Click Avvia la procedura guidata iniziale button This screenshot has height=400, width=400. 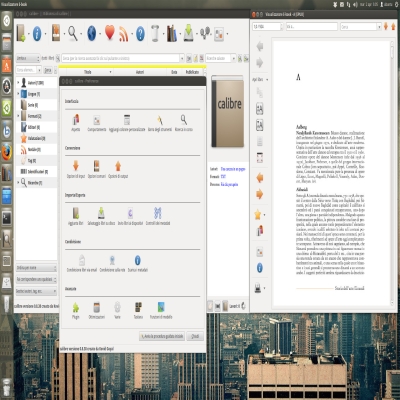point(162,336)
